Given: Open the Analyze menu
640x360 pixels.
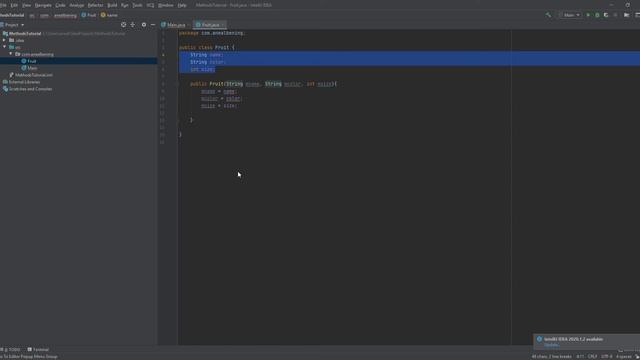Looking at the screenshot, I should (77, 5).
